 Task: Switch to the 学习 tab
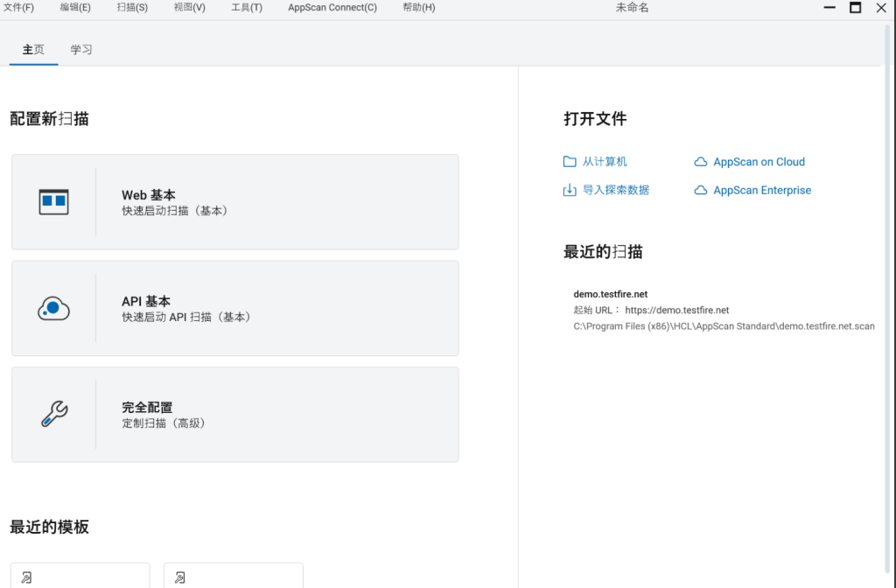pyautogui.click(x=80, y=50)
